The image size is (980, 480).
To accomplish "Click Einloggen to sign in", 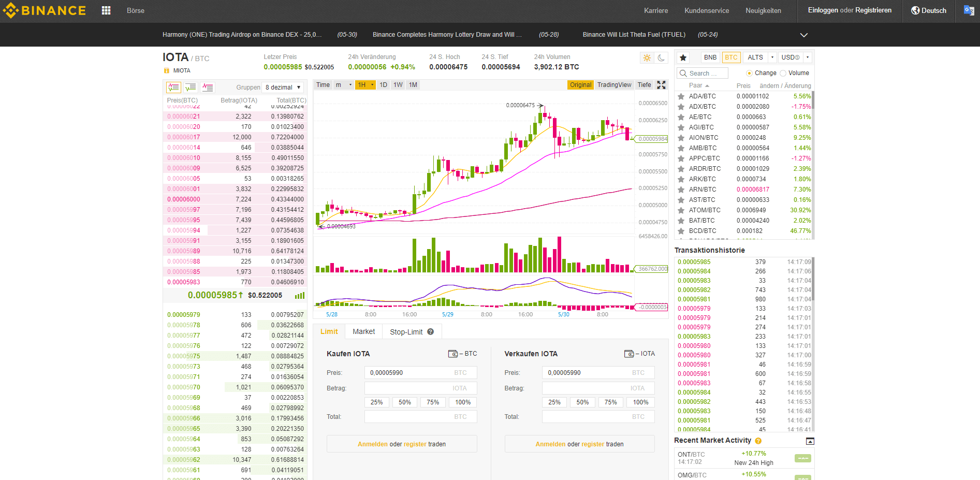I will (823, 10).
